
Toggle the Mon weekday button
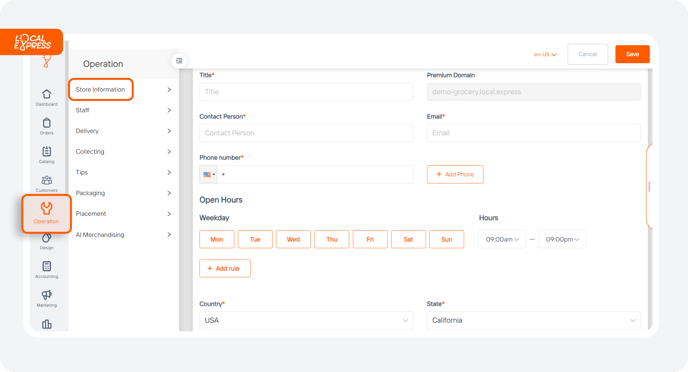pyautogui.click(x=217, y=240)
